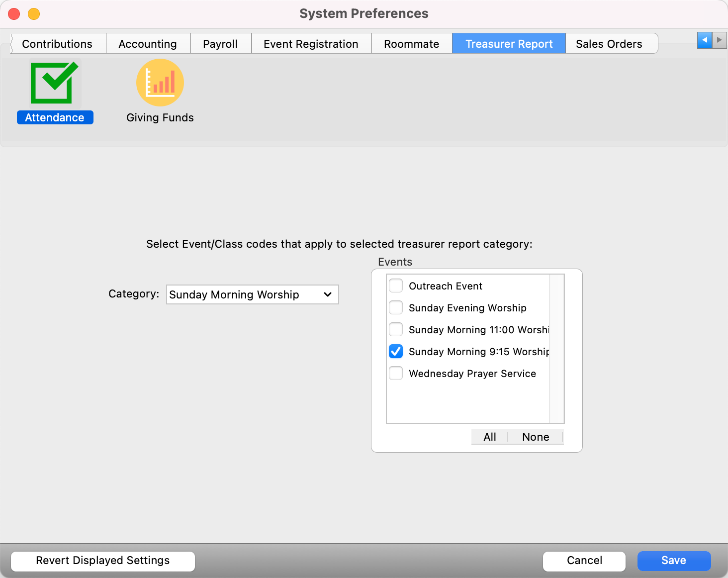Screen dimensions: 728x578
Task: Tick the Wednesday Prayer Service checkbox
Action: [x=396, y=374]
